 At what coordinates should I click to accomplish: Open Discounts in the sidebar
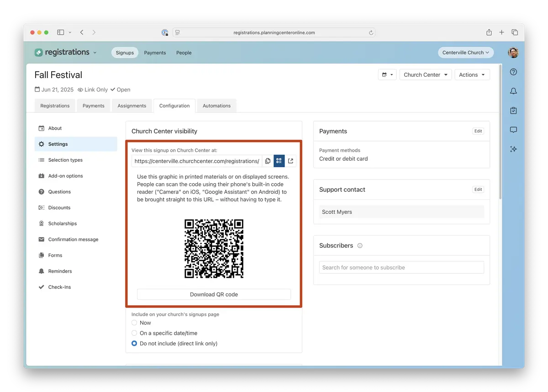76,208
